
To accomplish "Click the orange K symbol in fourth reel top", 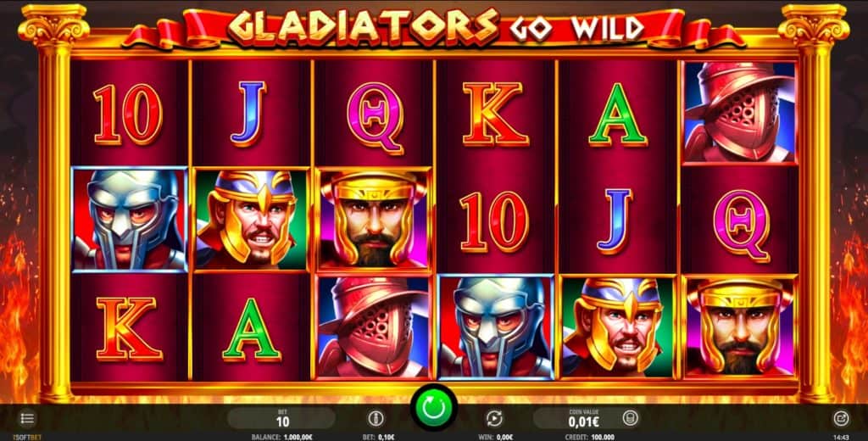I will tap(495, 114).
